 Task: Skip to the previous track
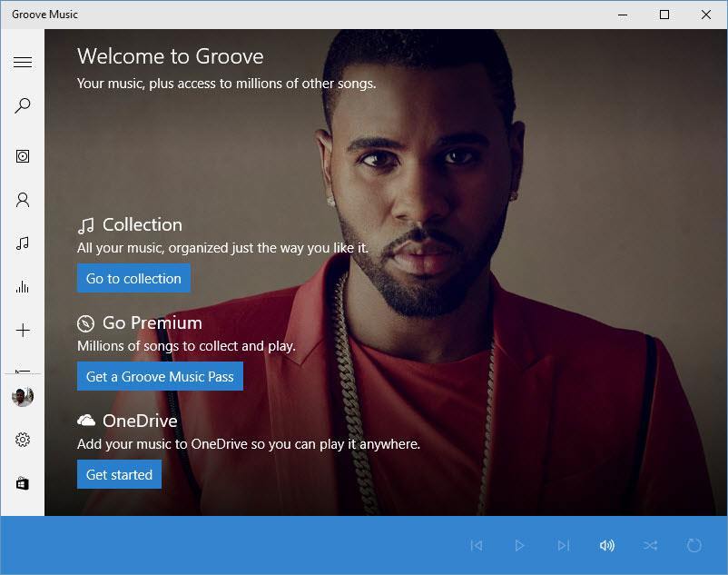pos(477,545)
